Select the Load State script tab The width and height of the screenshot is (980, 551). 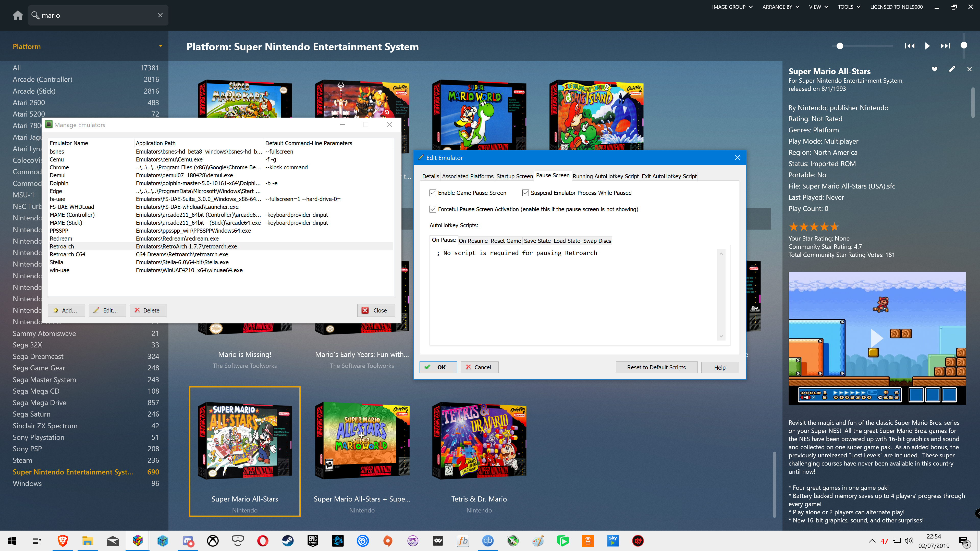click(x=567, y=241)
